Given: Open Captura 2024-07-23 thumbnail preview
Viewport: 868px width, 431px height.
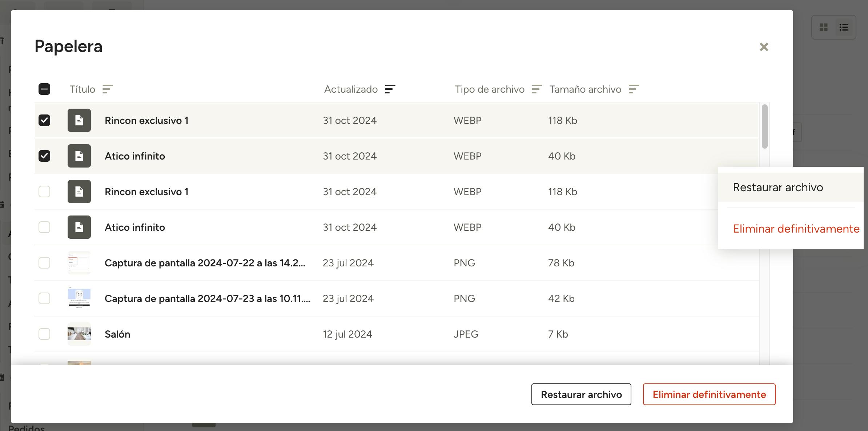Looking at the screenshot, I should tap(79, 298).
